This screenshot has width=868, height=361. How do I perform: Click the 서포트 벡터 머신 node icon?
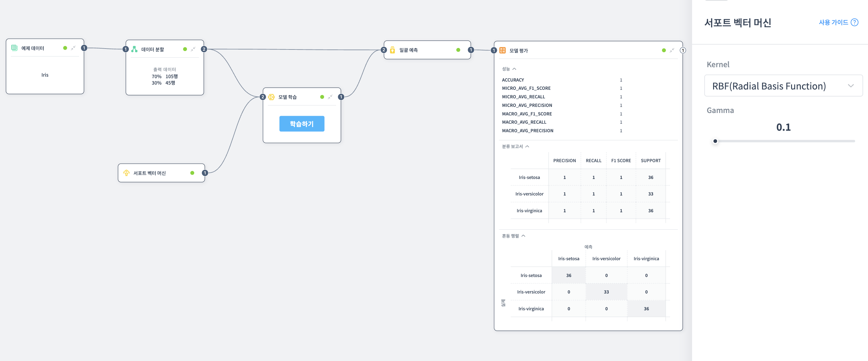126,173
